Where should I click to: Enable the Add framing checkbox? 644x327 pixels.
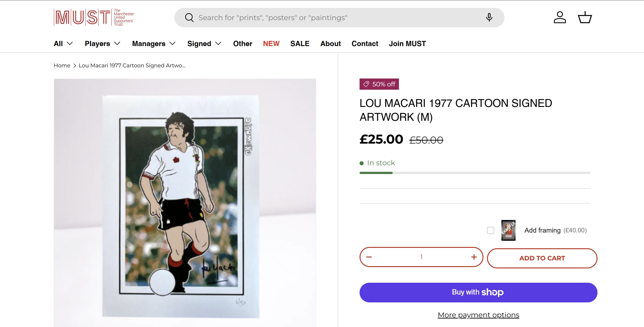(x=491, y=230)
